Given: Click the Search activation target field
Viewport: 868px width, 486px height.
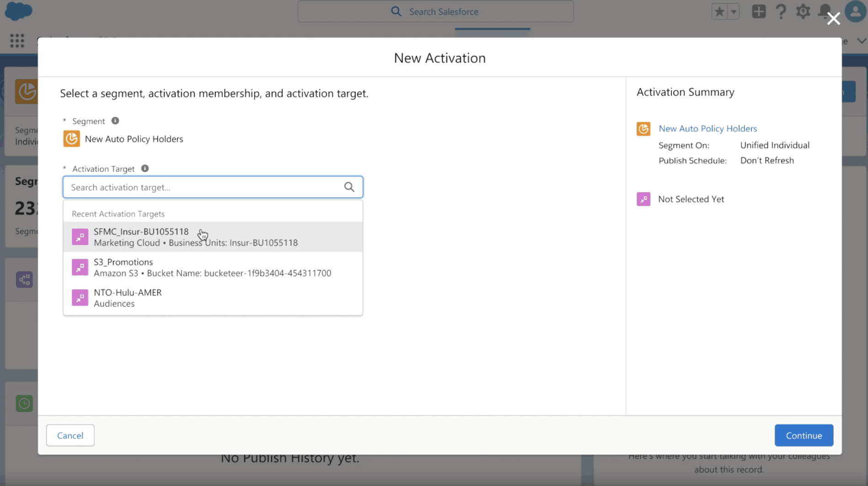Looking at the screenshot, I should (213, 187).
